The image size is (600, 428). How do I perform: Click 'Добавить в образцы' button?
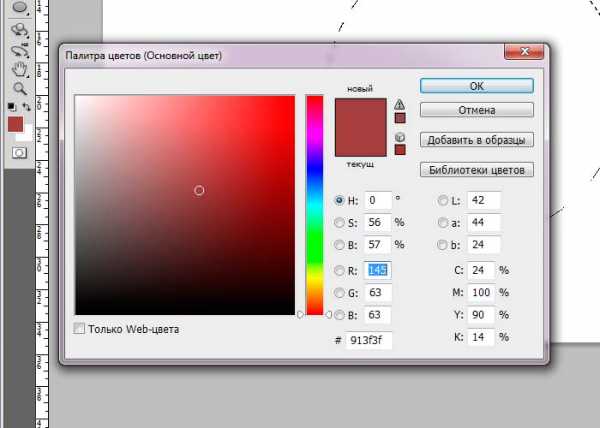[474, 140]
